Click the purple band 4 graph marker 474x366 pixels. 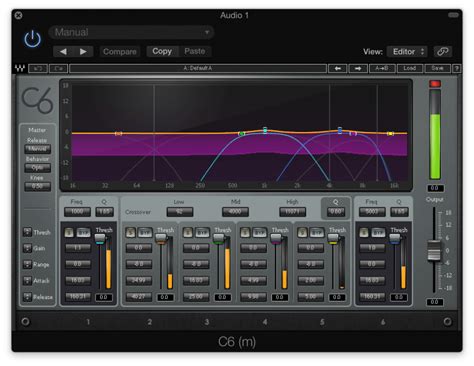tap(353, 133)
